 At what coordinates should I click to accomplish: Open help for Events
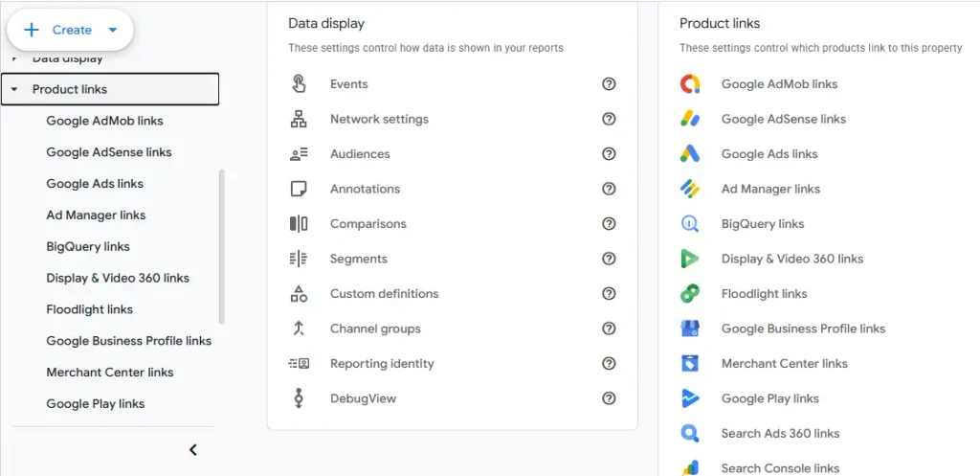[x=609, y=84]
